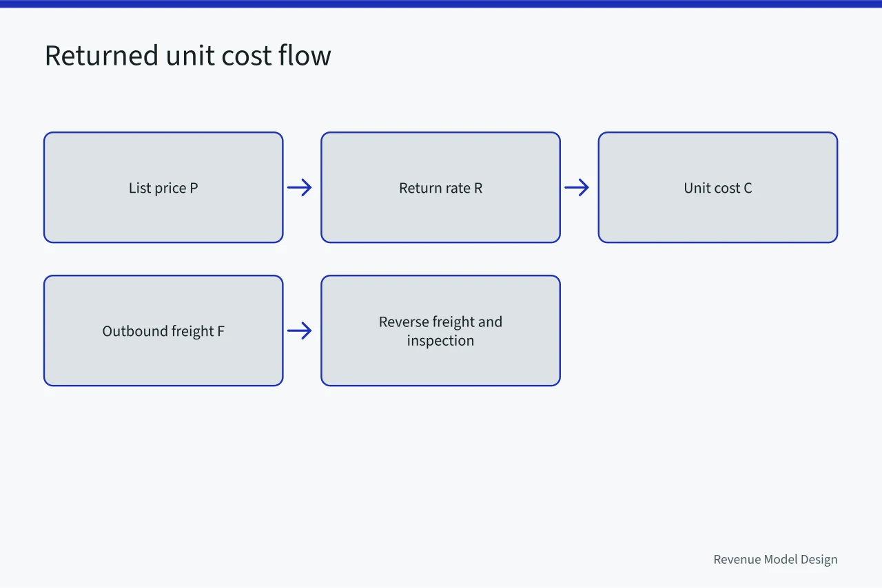Click the arrow after Outbound freight F
Image resolution: width=882 pixels, height=588 pixels.
(x=300, y=330)
